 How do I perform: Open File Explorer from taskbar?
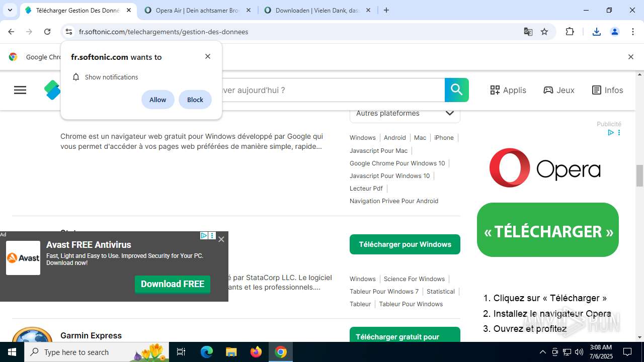point(231,352)
